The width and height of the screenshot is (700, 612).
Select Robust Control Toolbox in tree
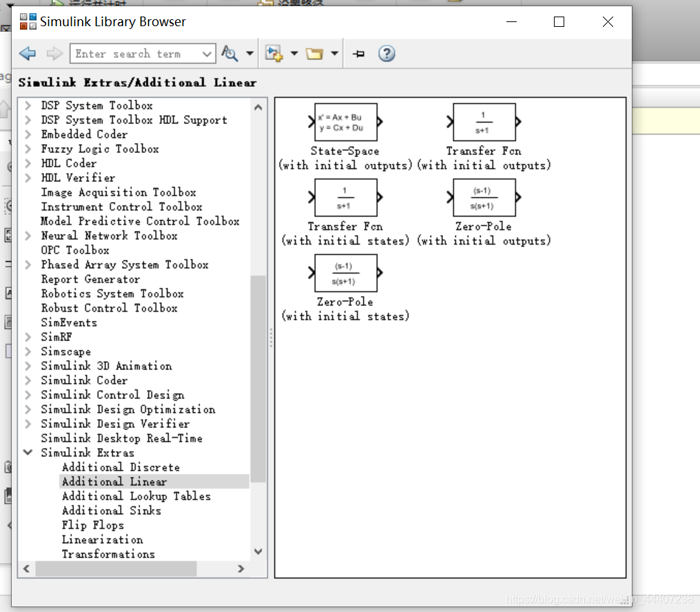[x=109, y=308]
